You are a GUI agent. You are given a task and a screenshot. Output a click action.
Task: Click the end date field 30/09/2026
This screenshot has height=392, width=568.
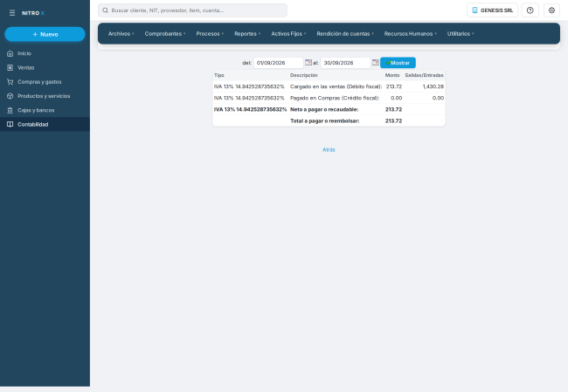click(345, 63)
